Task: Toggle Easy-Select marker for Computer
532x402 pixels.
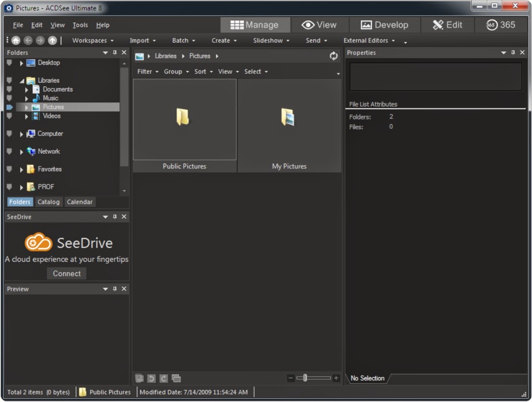Action: [x=9, y=134]
